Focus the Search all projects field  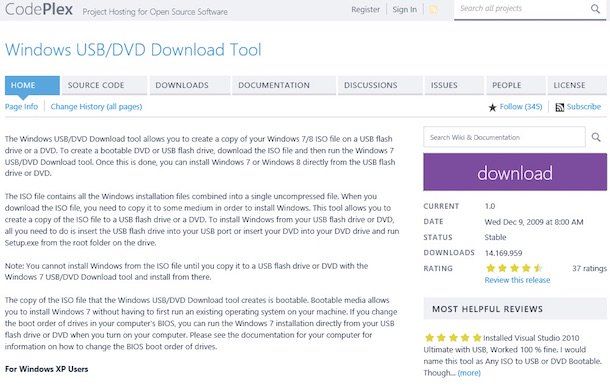(522, 9)
